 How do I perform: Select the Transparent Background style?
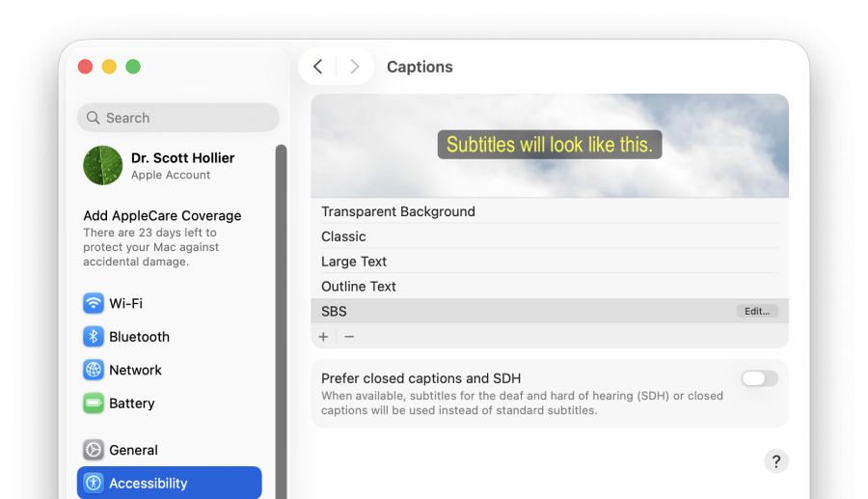(550, 211)
